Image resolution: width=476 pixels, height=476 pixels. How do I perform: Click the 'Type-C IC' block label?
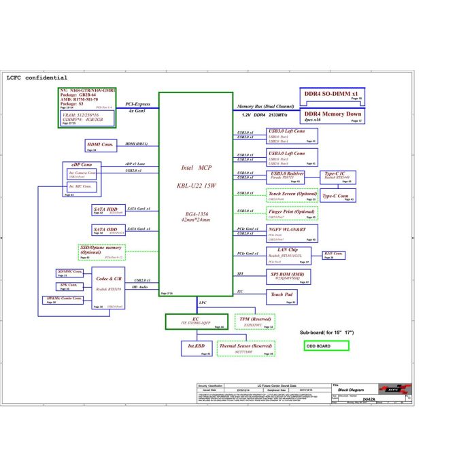pos(335,173)
